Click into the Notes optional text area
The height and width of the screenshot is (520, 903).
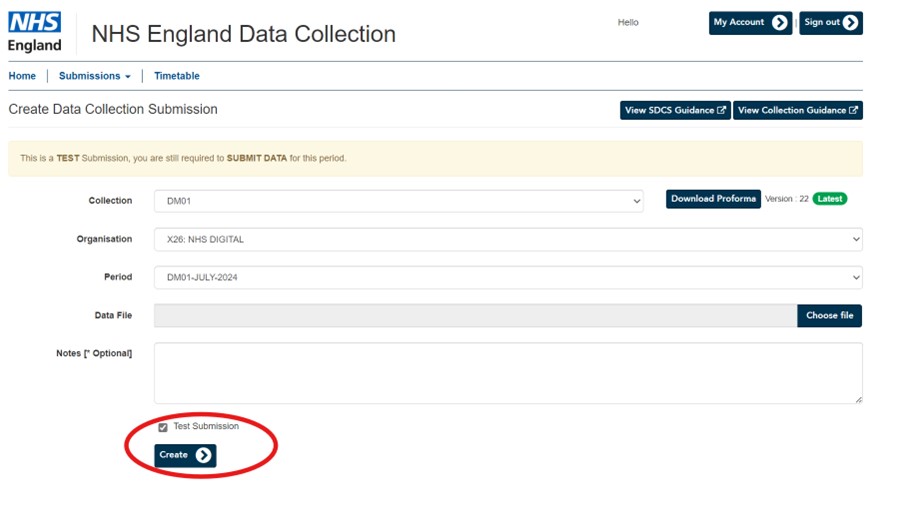coord(508,373)
